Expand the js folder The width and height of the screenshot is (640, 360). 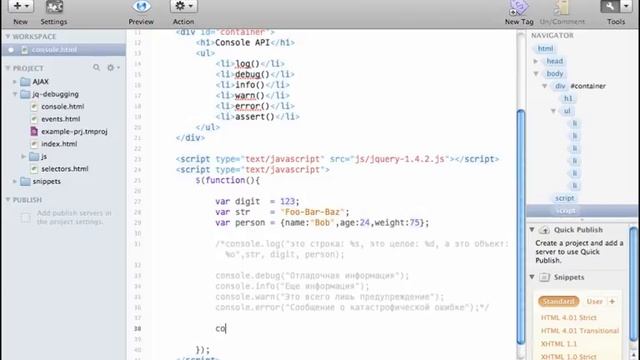point(24,156)
